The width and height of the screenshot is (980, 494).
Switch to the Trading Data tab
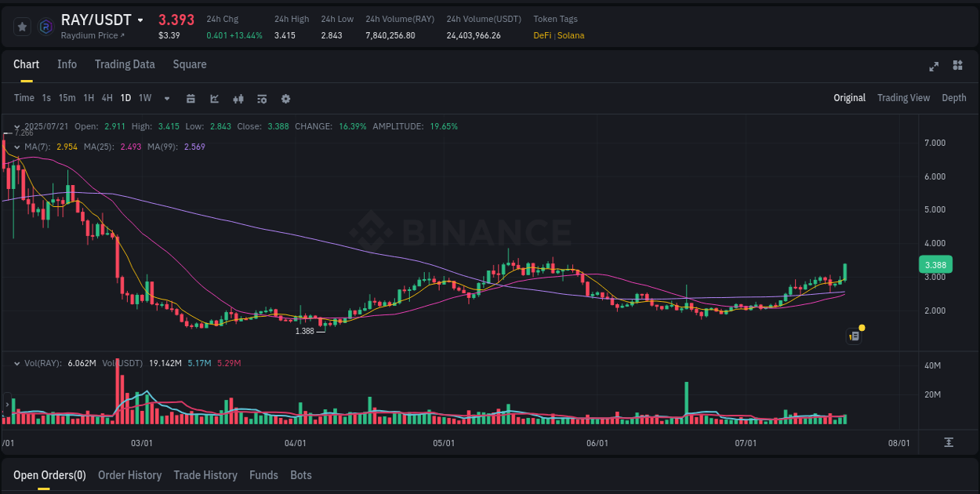click(125, 64)
